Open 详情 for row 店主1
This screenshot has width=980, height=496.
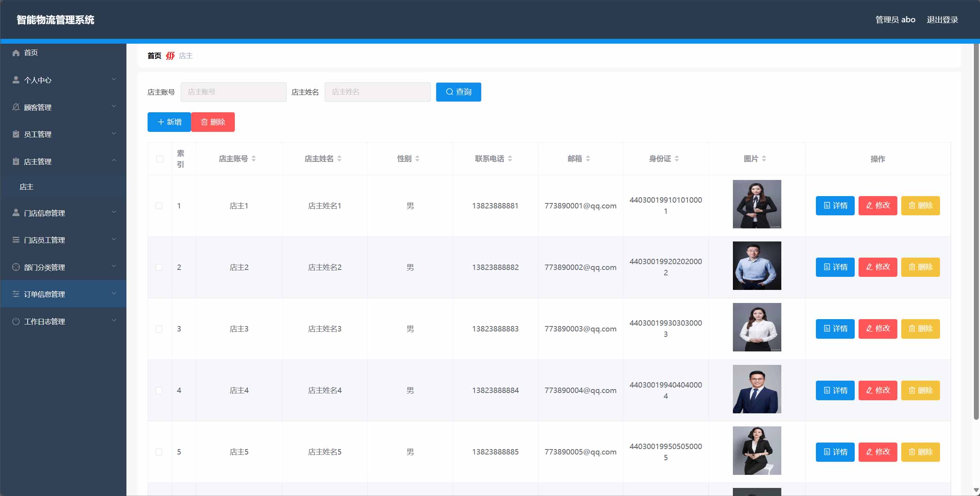pos(835,206)
